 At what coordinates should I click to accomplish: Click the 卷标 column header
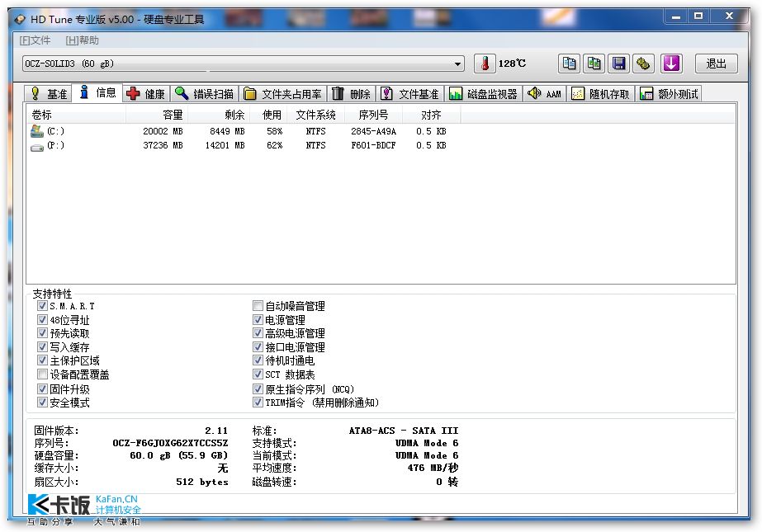coord(76,115)
